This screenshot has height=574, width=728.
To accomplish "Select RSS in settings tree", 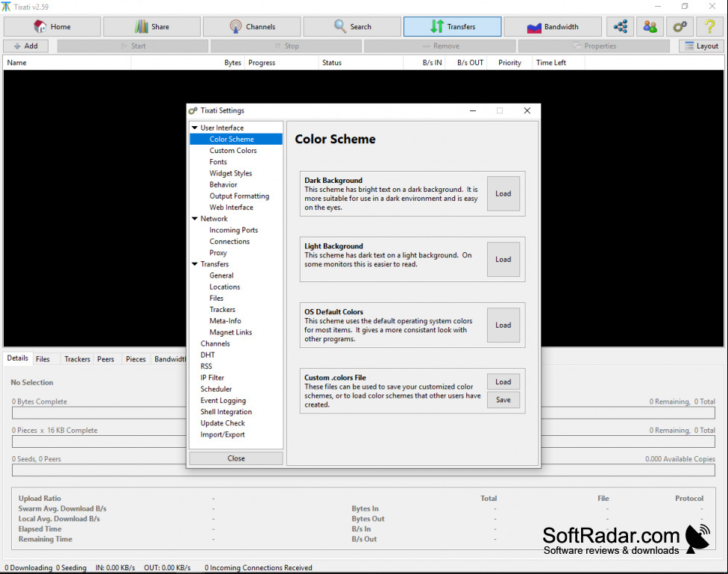I will [206, 366].
